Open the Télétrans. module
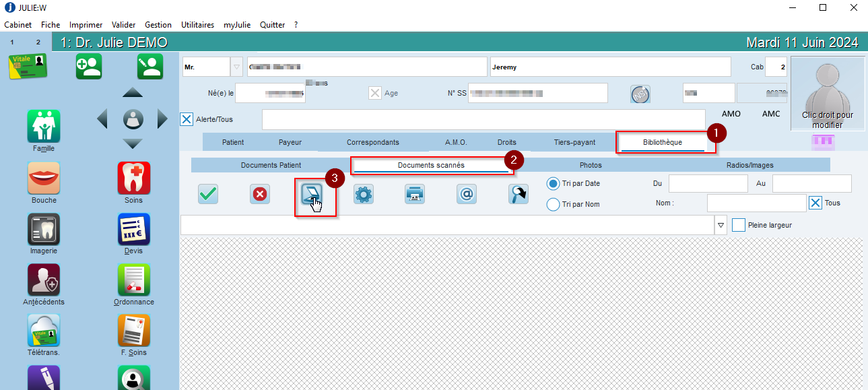The image size is (868, 390). coord(44,331)
